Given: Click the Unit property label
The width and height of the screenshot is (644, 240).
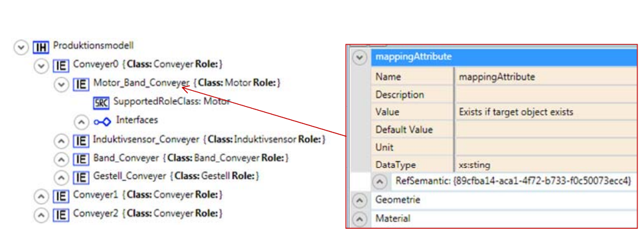Looking at the screenshot, I should coord(384,147).
